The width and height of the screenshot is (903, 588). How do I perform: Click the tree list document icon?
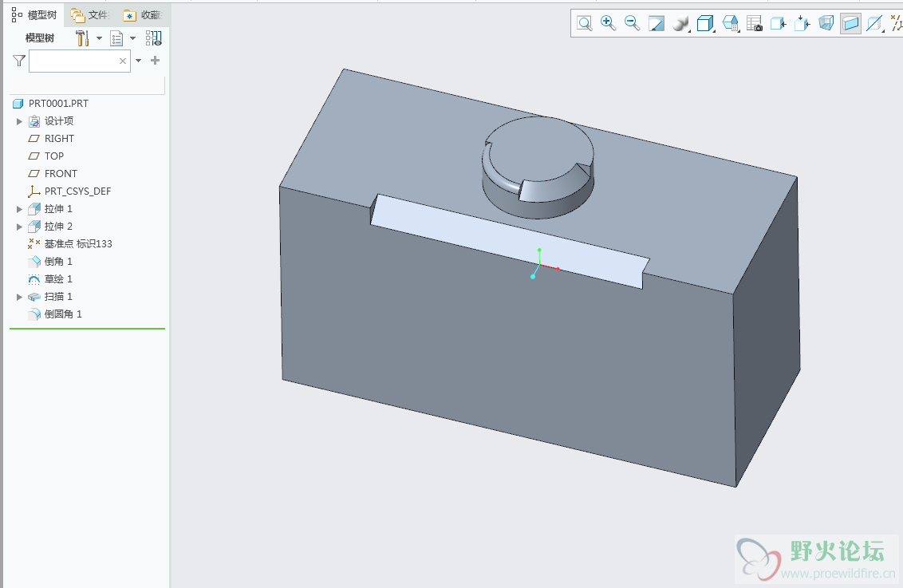click(117, 38)
